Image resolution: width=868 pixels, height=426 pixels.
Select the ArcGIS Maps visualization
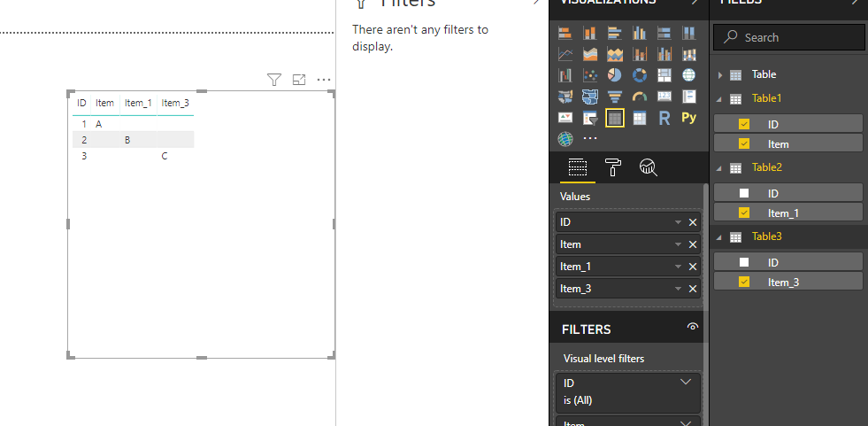(565, 138)
